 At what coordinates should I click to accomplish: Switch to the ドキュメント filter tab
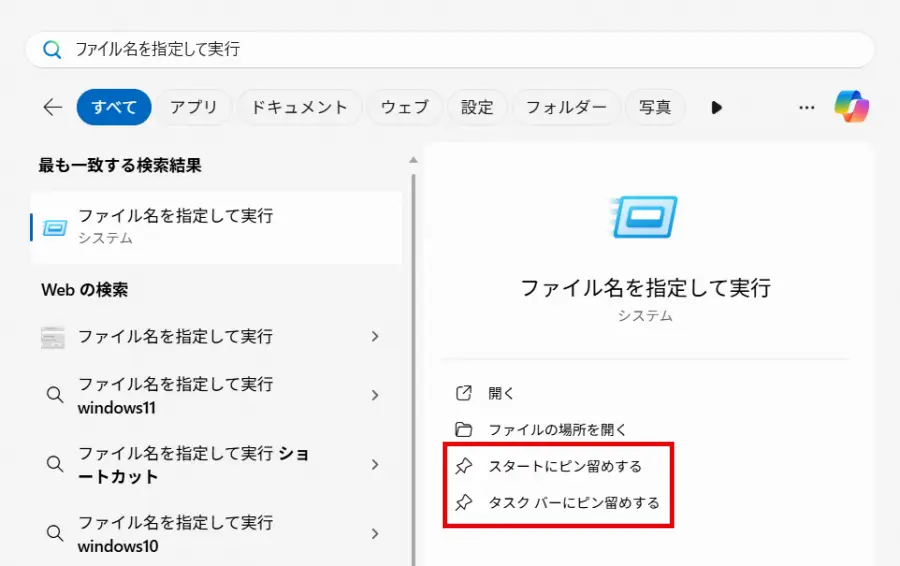click(x=300, y=107)
